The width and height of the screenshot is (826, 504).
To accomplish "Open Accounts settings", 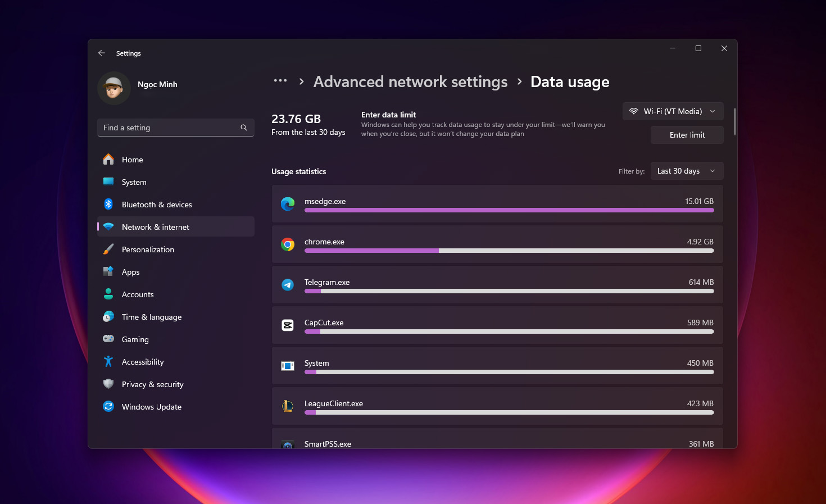I will (176, 294).
